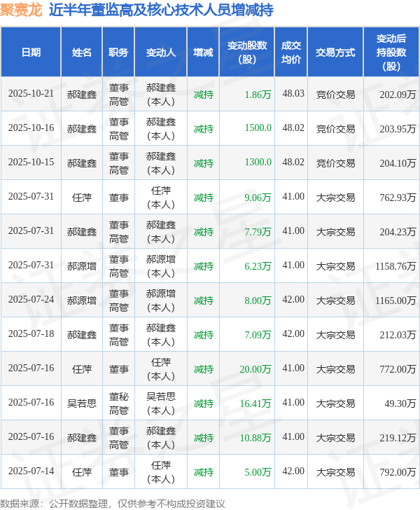This screenshot has height=510, width=420.
Task: Click the 交易方式 column header
Action: click(335, 53)
